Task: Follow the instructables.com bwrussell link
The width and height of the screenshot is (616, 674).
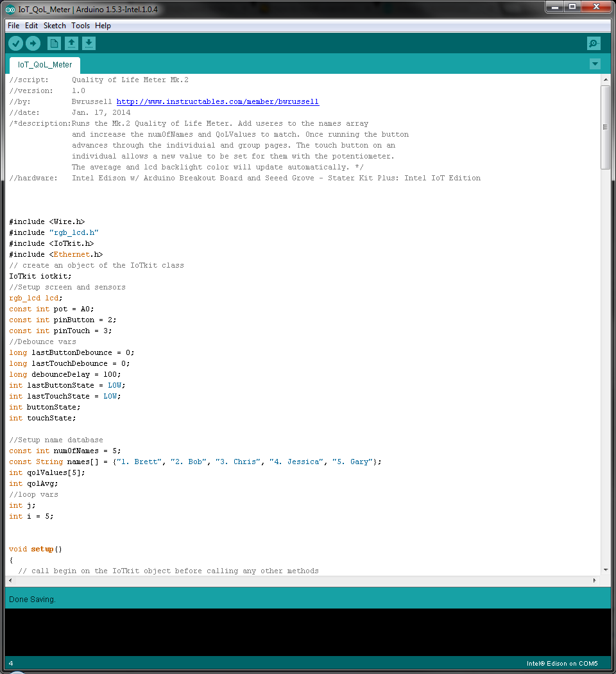Action: click(x=218, y=101)
